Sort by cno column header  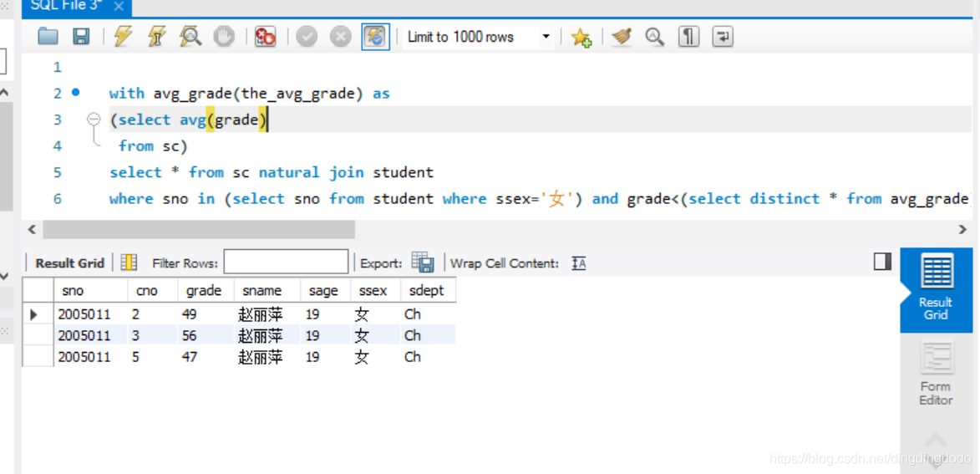point(153,291)
